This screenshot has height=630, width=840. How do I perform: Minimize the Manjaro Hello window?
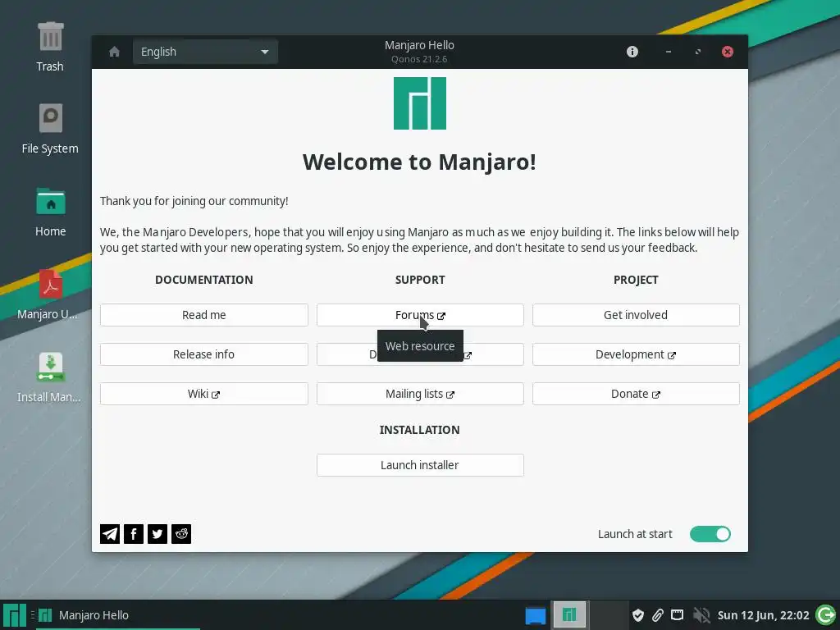(x=668, y=52)
